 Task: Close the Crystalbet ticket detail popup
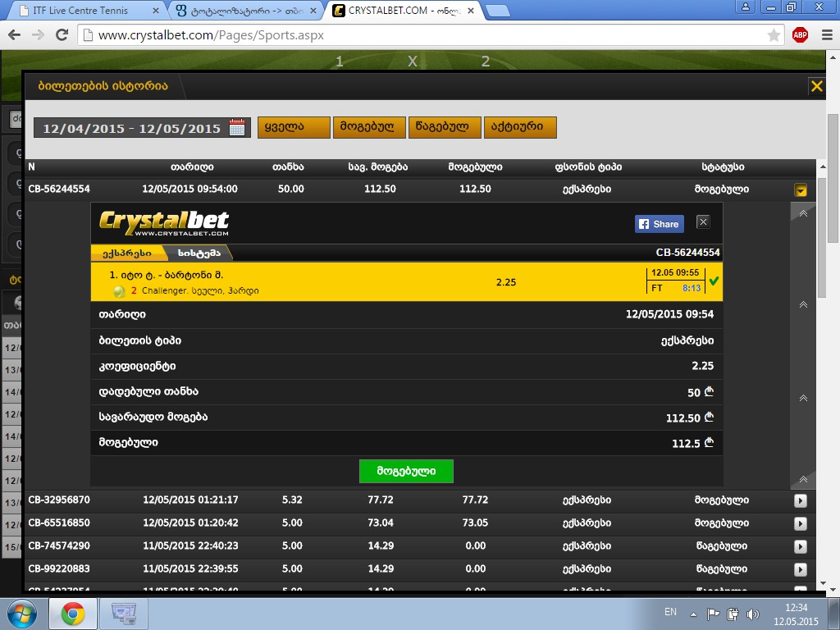[703, 221]
